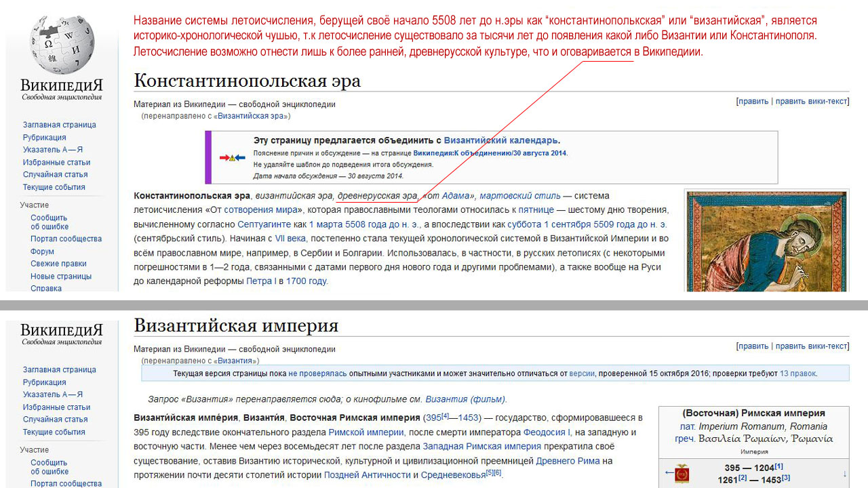The width and height of the screenshot is (868, 488).
Task: Open Рубрикация in the Константинопольская эра page sidebar
Action: (x=45, y=138)
